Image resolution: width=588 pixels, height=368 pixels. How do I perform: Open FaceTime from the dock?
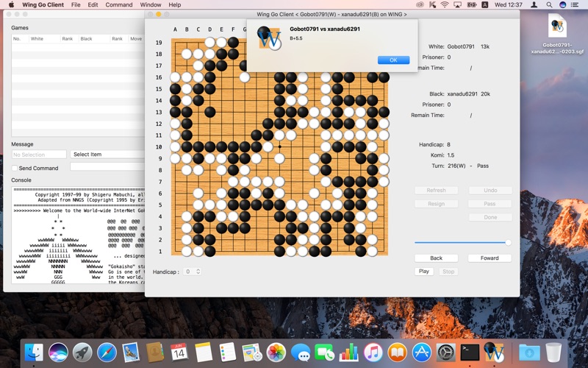[324, 353]
